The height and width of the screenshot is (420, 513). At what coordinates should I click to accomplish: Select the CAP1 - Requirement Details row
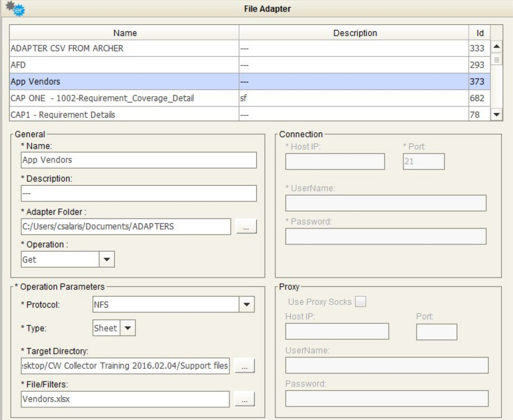[x=124, y=115]
